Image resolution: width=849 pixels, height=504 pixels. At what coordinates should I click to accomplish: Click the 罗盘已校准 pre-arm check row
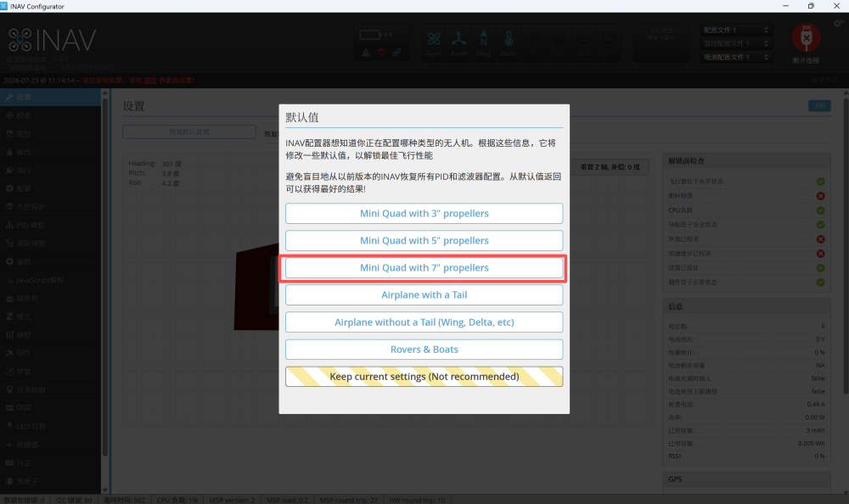coord(746,238)
